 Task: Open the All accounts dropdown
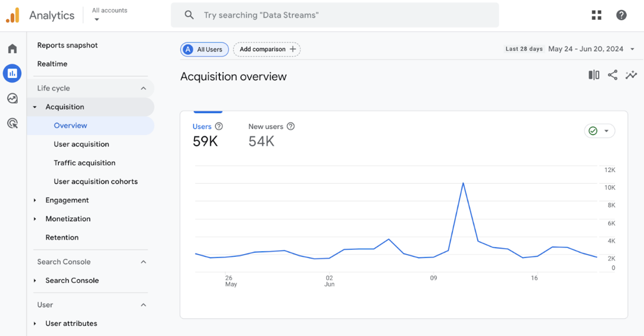(109, 15)
